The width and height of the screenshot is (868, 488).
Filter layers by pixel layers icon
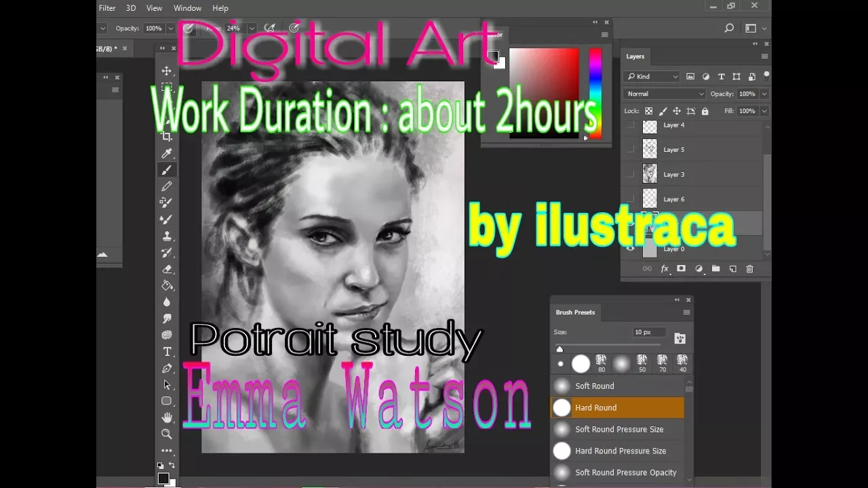(690, 77)
